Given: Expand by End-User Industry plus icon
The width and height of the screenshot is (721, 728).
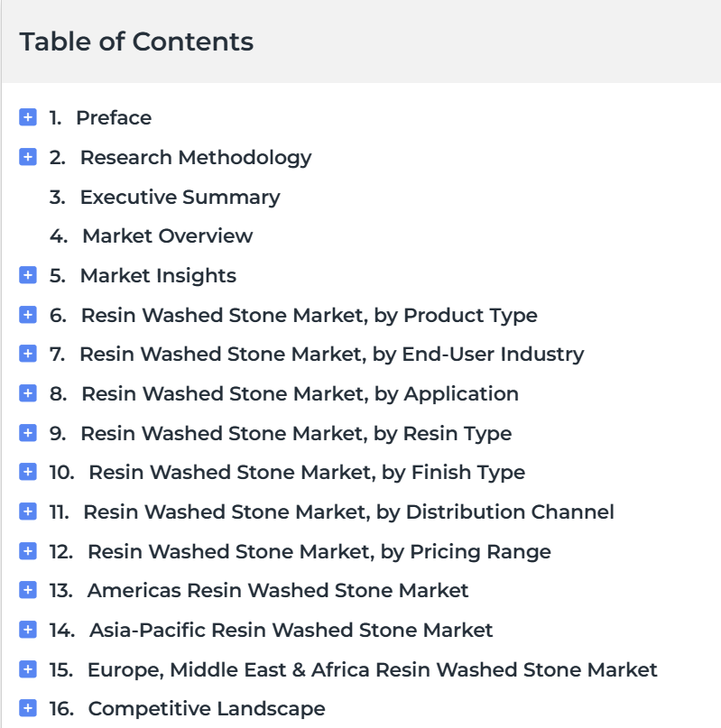Looking at the screenshot, I should pyautogui.click(x=28, y=354).
